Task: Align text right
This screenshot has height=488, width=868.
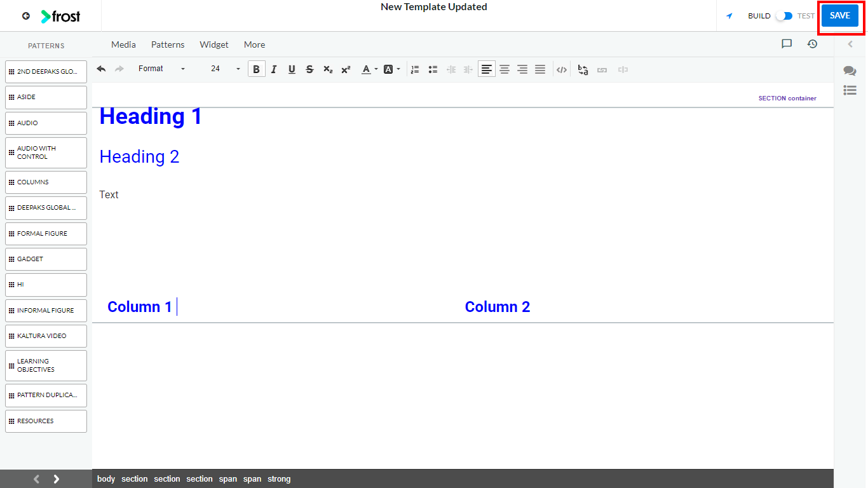Action: point(522,69)
